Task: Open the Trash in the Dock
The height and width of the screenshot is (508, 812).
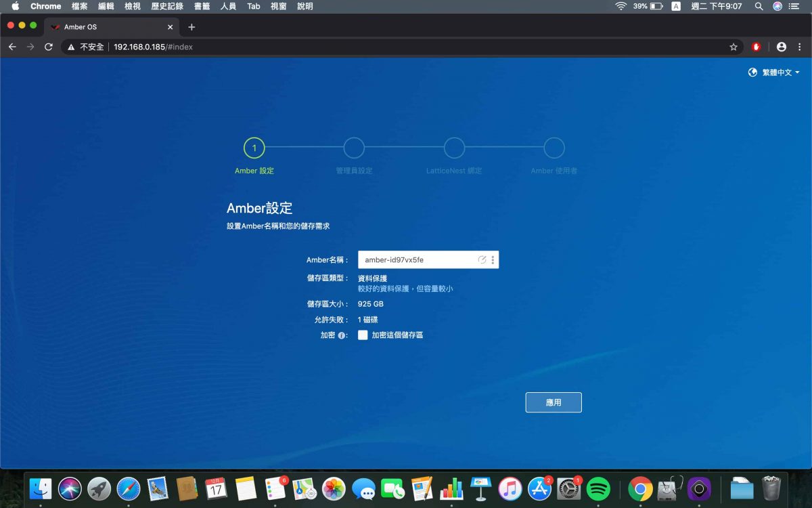Action: [x=771, y=488]
